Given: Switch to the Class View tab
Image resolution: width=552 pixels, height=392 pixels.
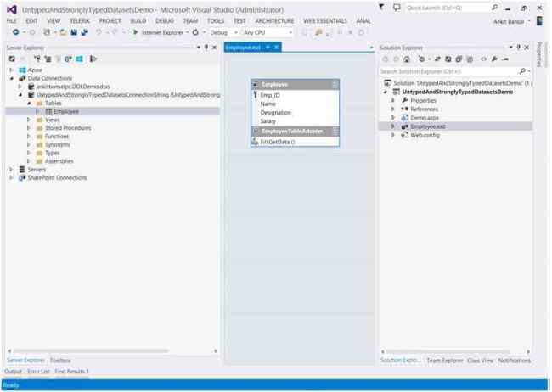Looking at the screenshot, I should (x=481, y=361).
